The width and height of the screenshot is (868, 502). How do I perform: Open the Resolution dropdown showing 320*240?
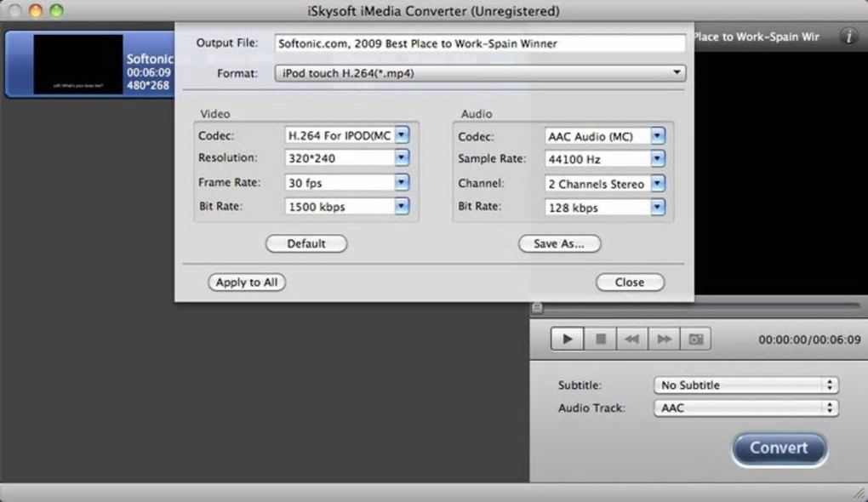[x=347, y=158]
